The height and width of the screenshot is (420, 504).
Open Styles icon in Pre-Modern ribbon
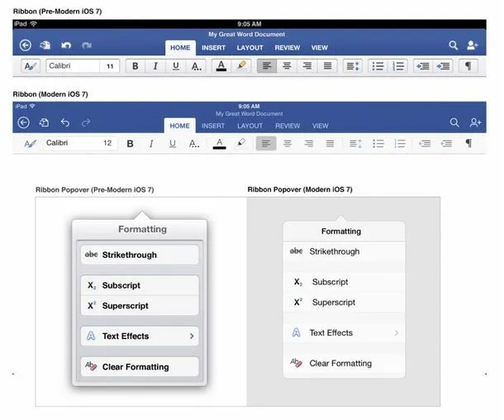(x=31, y=66)
